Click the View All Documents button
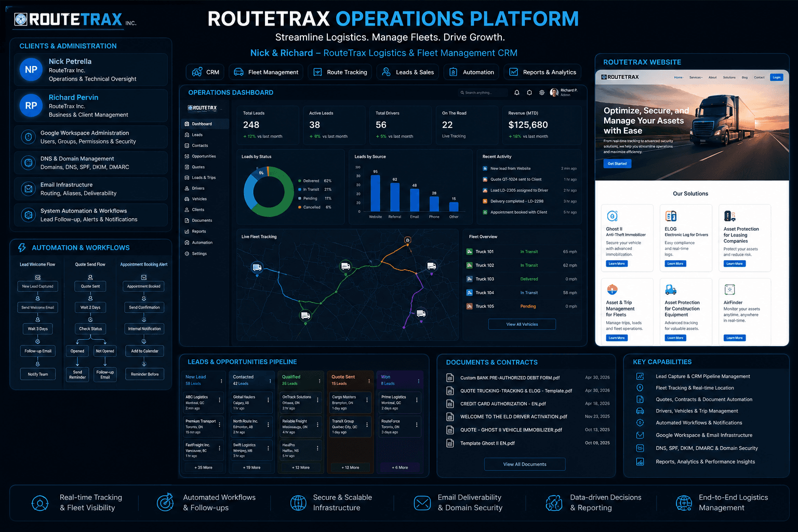Screen dimensions: 798x532 [x=525, y=464]
